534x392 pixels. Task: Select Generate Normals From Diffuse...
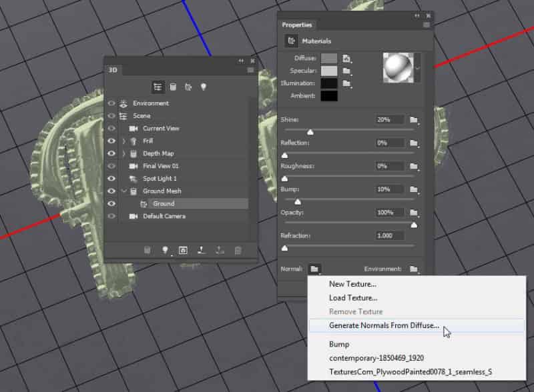[417, 325]
